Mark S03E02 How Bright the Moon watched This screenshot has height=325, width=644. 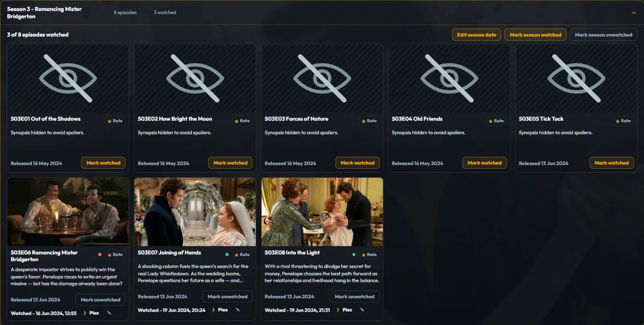tap(231, 163)
